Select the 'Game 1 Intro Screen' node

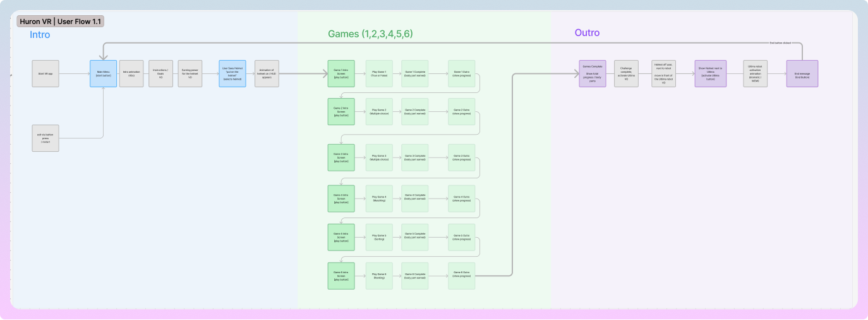(x=341, y=73)
